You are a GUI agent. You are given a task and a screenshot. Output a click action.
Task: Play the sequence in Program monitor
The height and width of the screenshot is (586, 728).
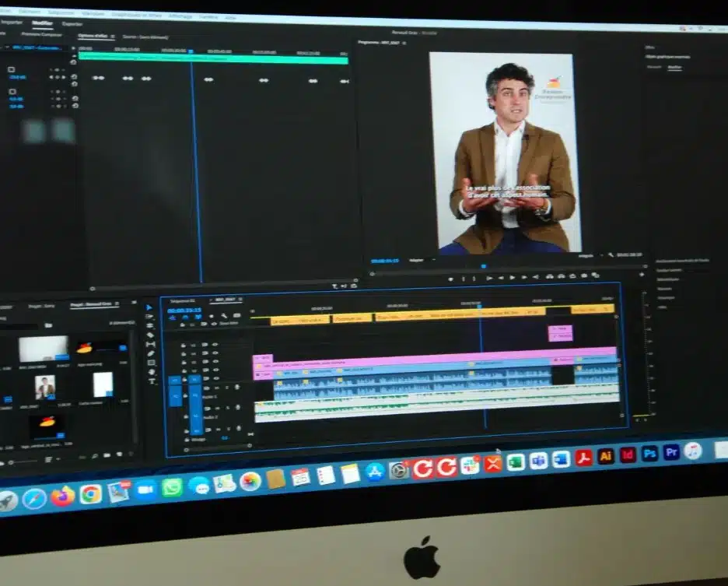pyautogui.click(x=512, y=277)
